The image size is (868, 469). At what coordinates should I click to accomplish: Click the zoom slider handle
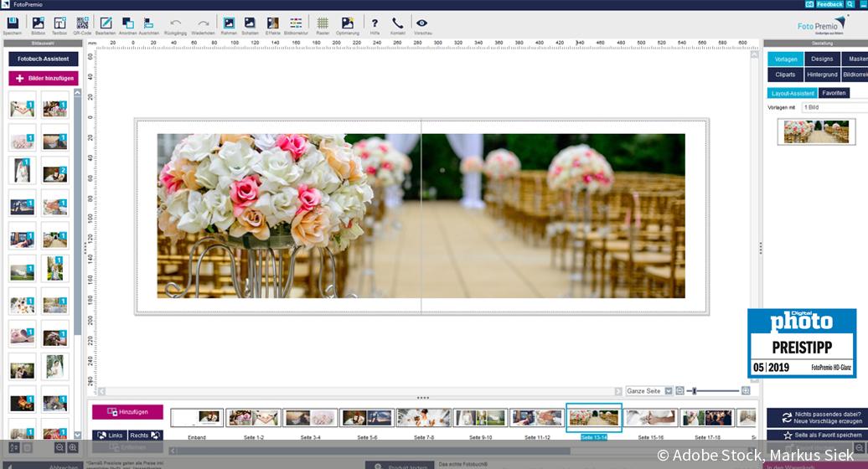pos(694,391)
